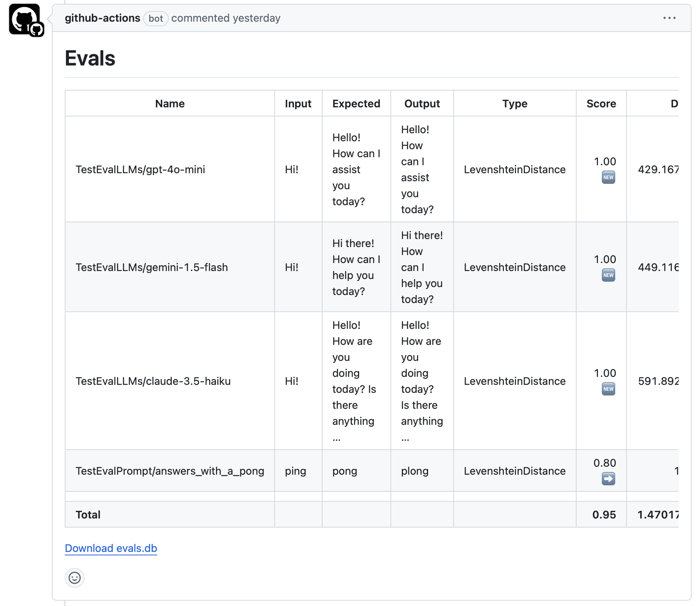The width and height of the screenshot is (700, 606).
Task: Click the 'Hi!' input in claude-3.5-haiku row
Action: click(x=292, y=381)
